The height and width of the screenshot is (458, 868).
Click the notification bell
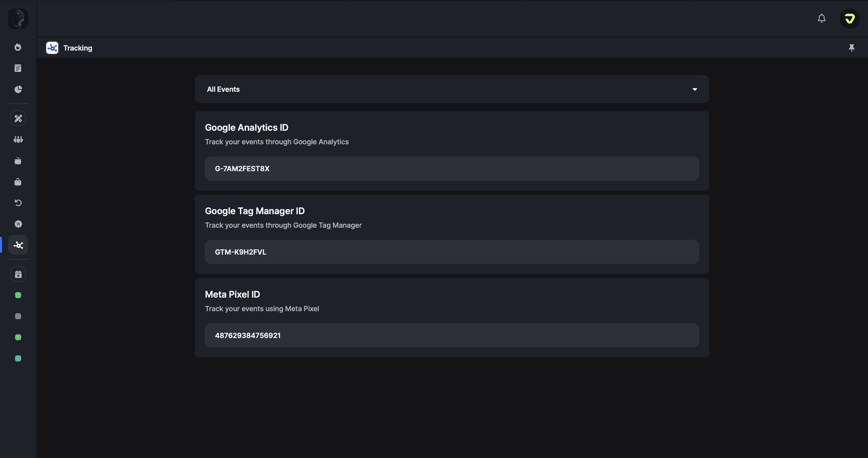pos(821,19)
